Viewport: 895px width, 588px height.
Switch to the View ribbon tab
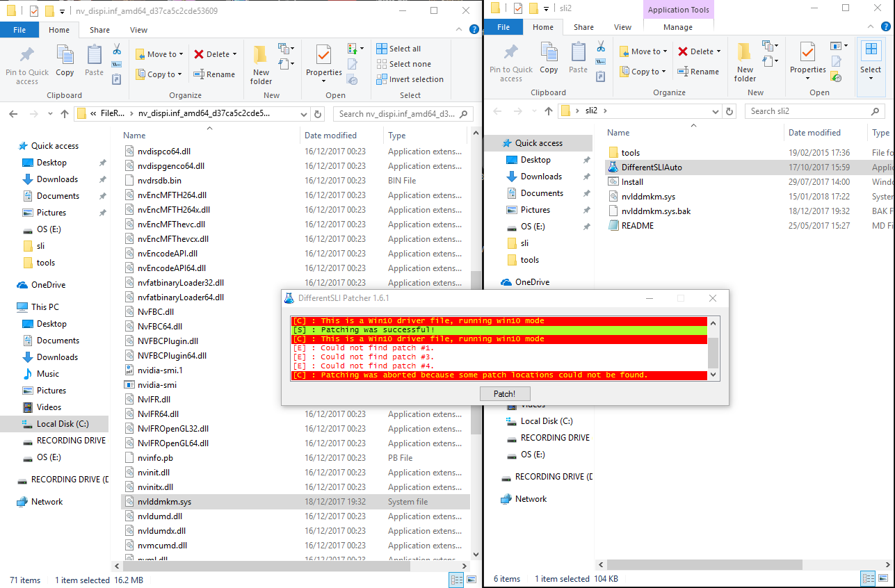coord(138,30)
